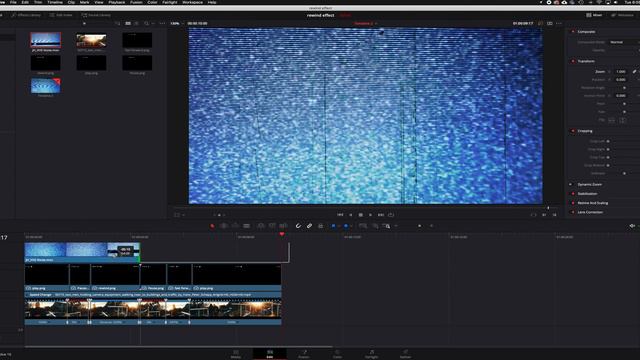Add a blue flag from timeline toolbar
Screen dimensions: 640x360
click(x=333, y=226)
